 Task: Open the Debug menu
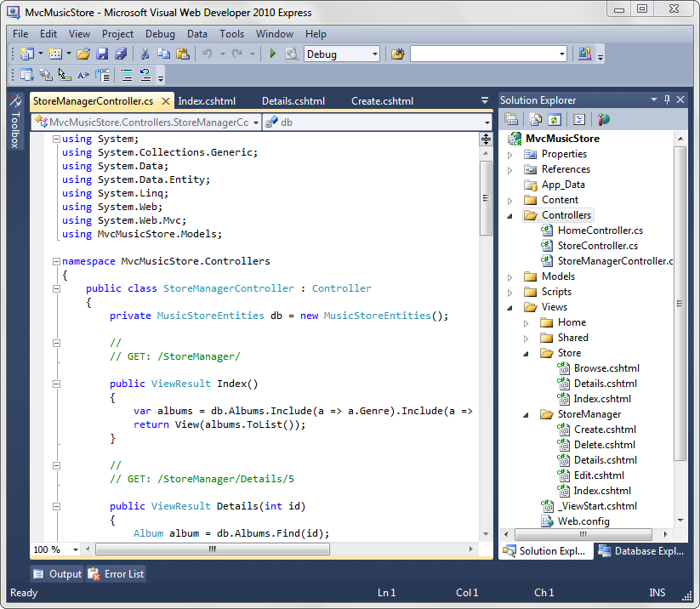tap(160, 34)
